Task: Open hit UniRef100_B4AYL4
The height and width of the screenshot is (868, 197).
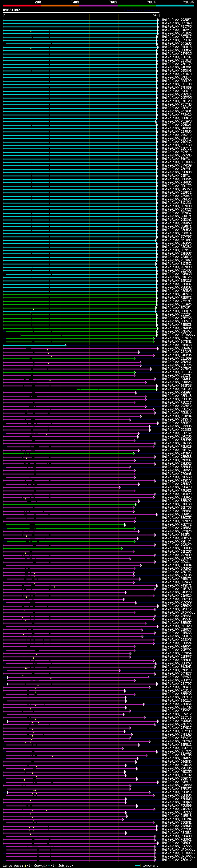Action: 177,159
